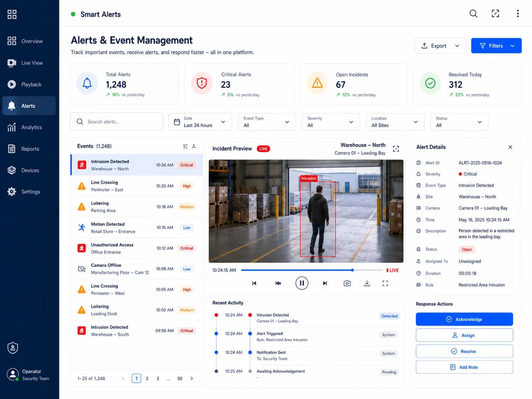532x399 pixels.
Task: Open Analytics in the sidebar
Action: (x=29, y=127)
